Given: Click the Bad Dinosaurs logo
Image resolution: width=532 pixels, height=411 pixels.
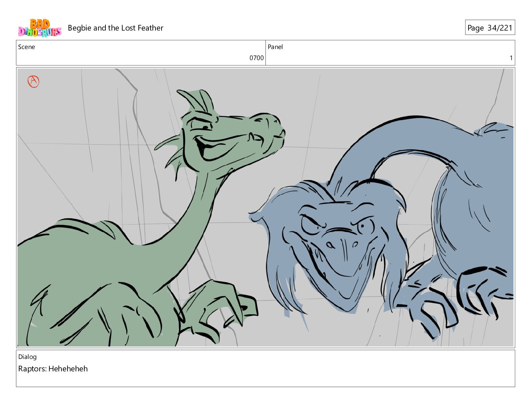Looking at the screenshot, I should 40,28.
